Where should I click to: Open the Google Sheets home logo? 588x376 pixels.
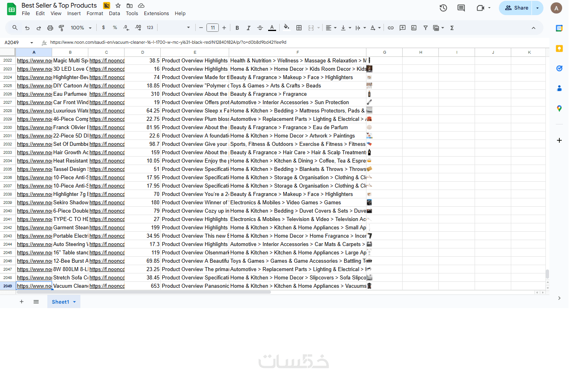point(12,9)
